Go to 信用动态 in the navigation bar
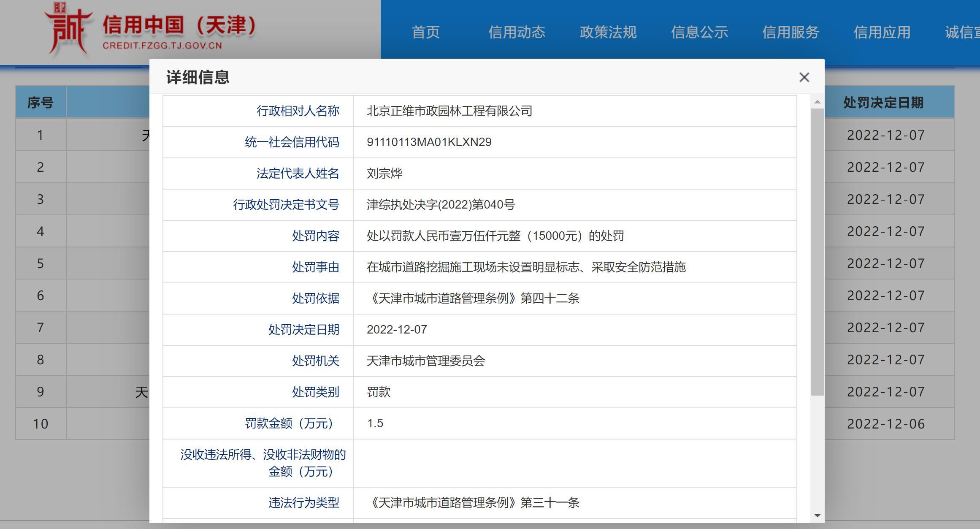The image size is (980, 529). (x=517, y=32)
